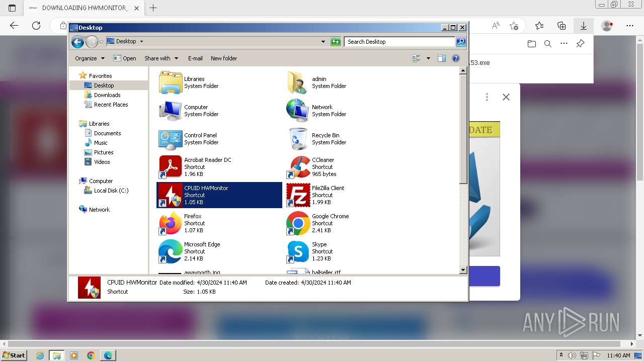
Task: Select the admin system folder icon
Action: 298,82
